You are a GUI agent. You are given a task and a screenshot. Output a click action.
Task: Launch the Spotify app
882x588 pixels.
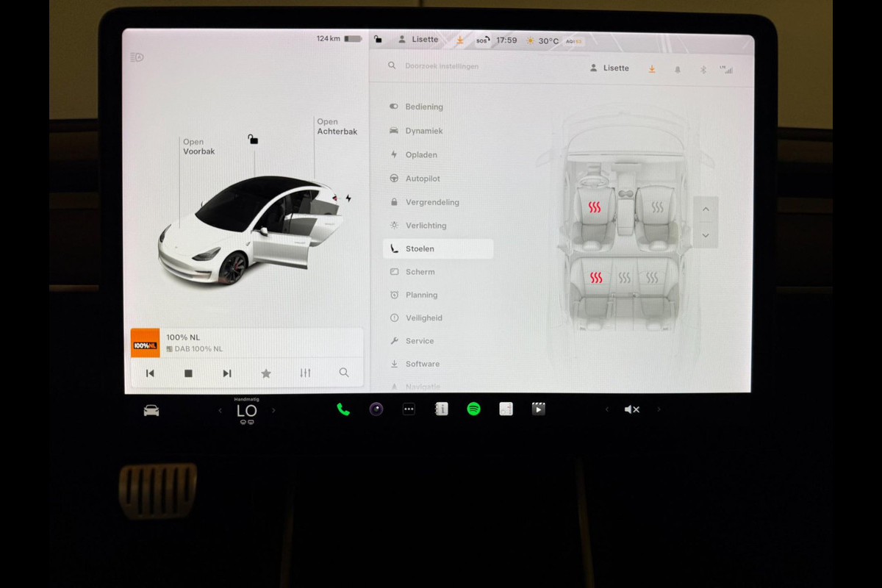(474, 409)
